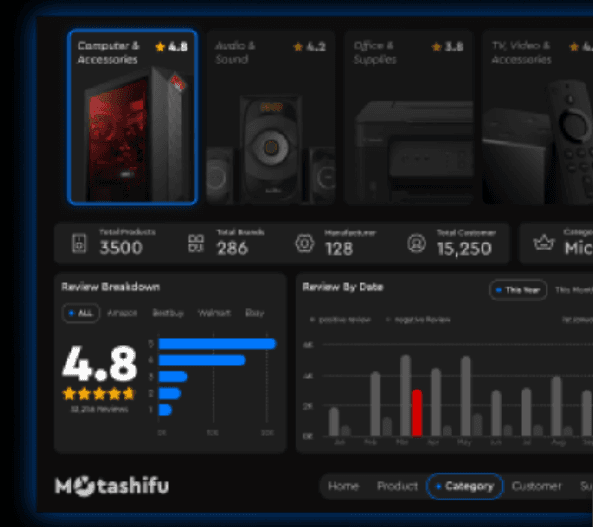Click the Manufacturer hexagon gear icon
Viewport: 593px width, 527px height.
pyautogui.click(x=304, y=243)
